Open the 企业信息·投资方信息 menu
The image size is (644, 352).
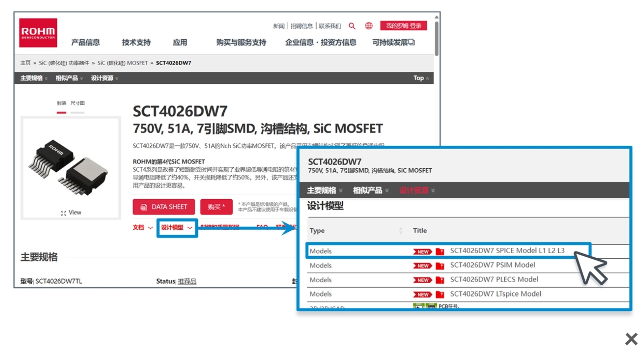tap(320, 42)
